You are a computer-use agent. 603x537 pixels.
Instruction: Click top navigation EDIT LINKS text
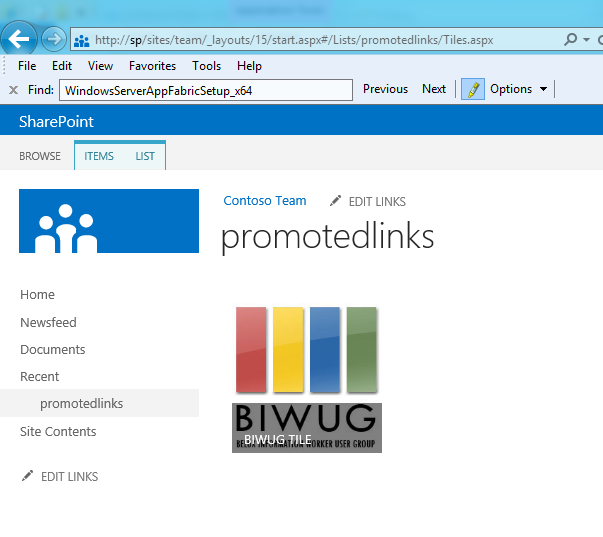click(377, 202)
